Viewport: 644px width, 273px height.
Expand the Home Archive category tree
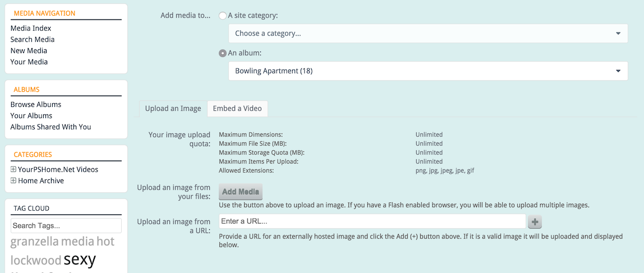point(13,181)
